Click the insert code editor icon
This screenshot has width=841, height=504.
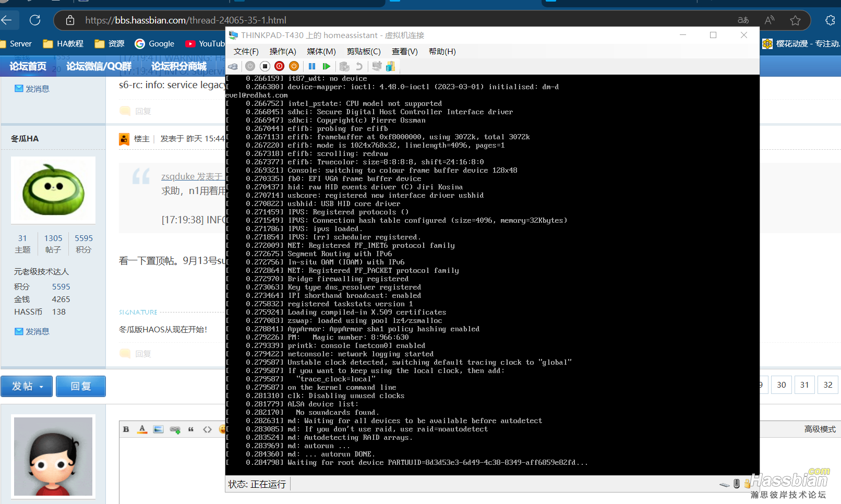pyautogui.click(x=207, y=429)
